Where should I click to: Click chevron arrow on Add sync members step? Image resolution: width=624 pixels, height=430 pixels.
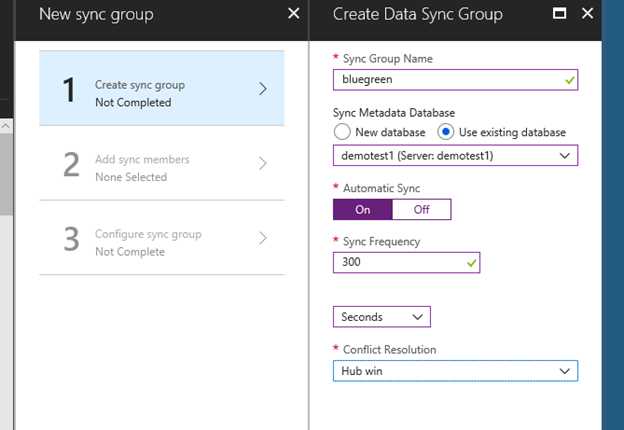pyautogui.click(x=263, y=163)
